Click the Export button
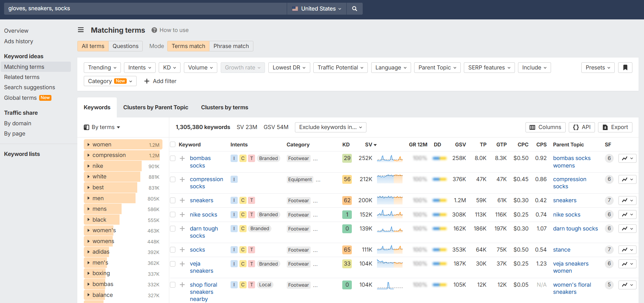 (615, 127)
